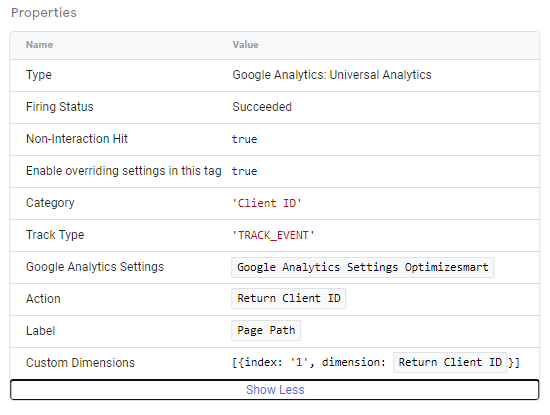Click the Custom Dimensions row label
This screenshot has width=550, height=415.
pos(80,363)
